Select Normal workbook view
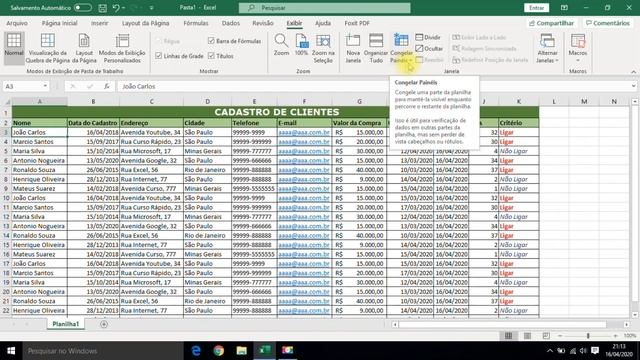The height and width of the screenshot is (360, 640). (x=14, y=48)
